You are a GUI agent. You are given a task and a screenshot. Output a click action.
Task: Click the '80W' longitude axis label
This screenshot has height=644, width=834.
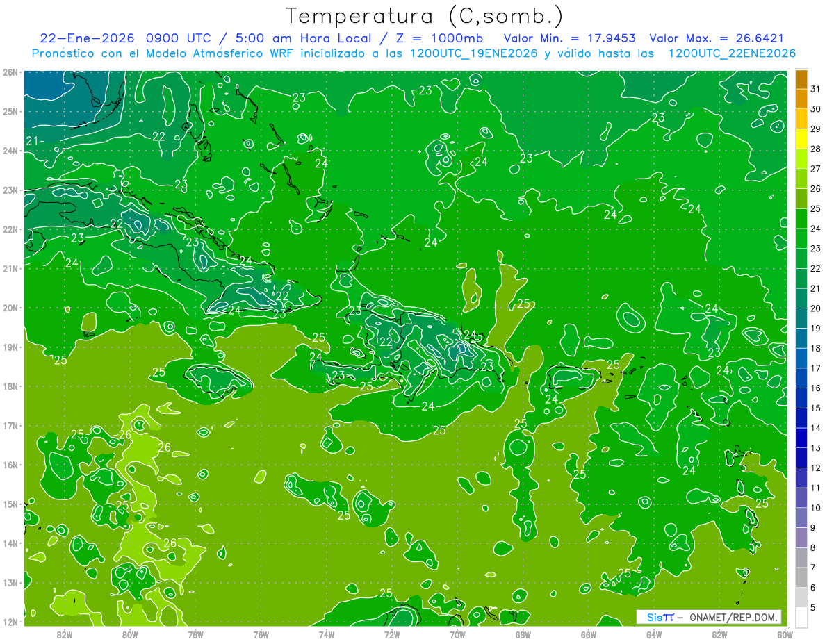click(x=130, y=634)
